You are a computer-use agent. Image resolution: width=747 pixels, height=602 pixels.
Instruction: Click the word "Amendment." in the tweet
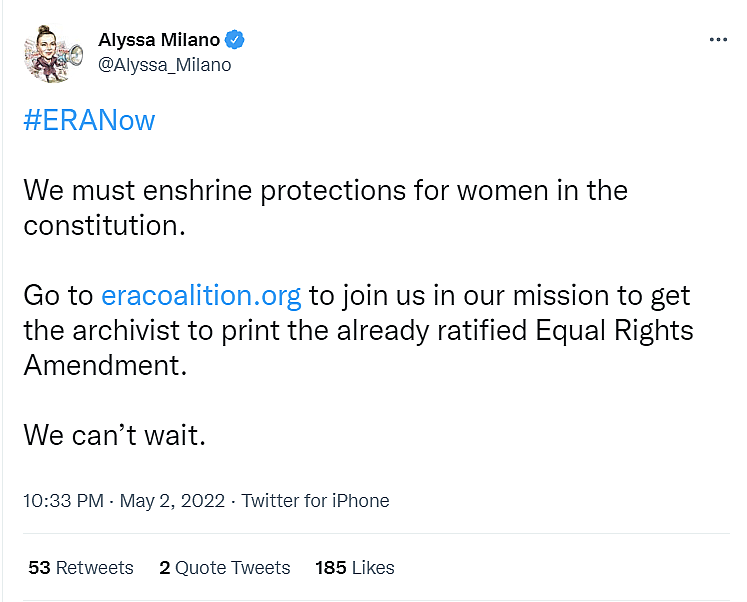click(x=105, y=365)
